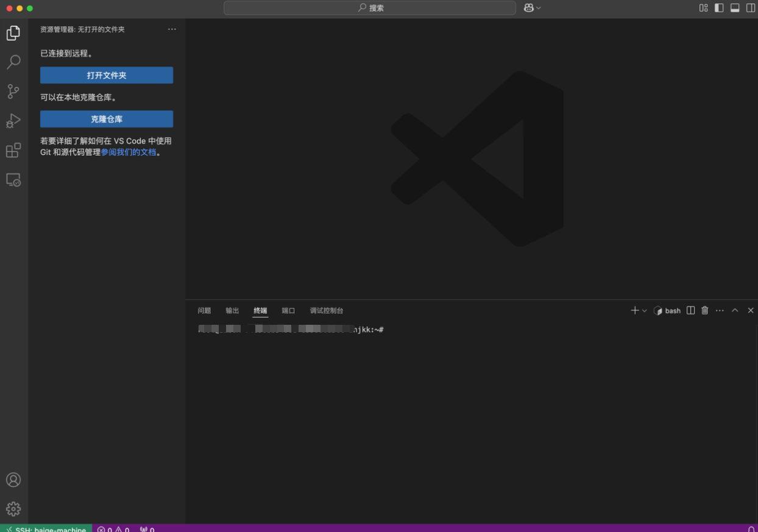Switch to the 问题 panel tab
Screen dimensions: 758x532
[204, 311]
